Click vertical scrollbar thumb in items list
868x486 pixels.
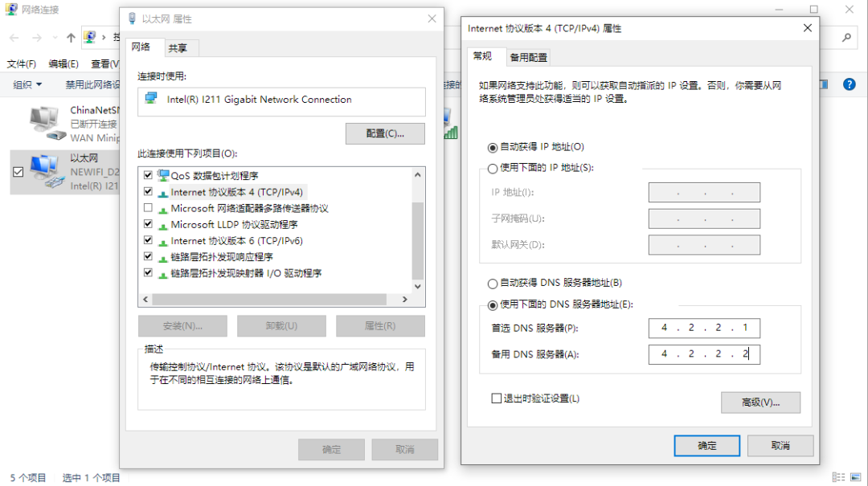tap(418, 240)
